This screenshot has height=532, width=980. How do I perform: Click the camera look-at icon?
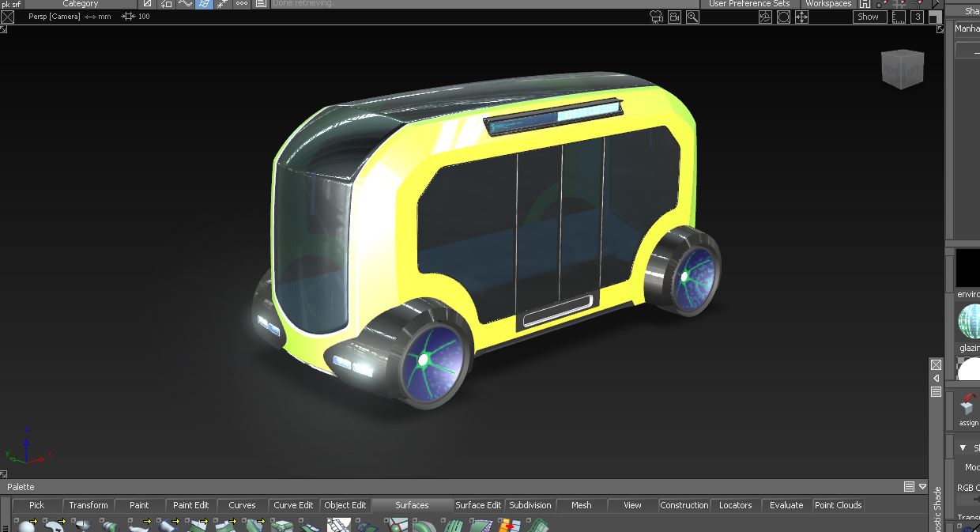(x=656, y=17)
